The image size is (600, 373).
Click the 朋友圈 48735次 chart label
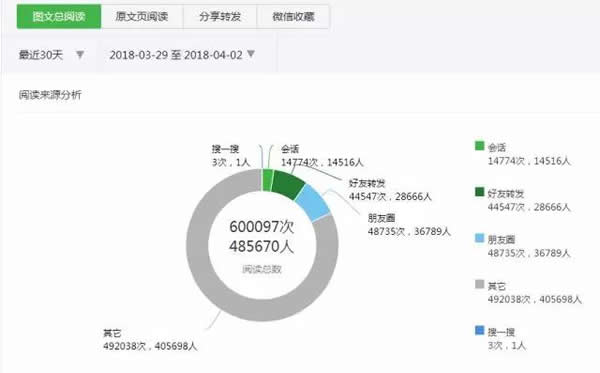coord(409,225)
